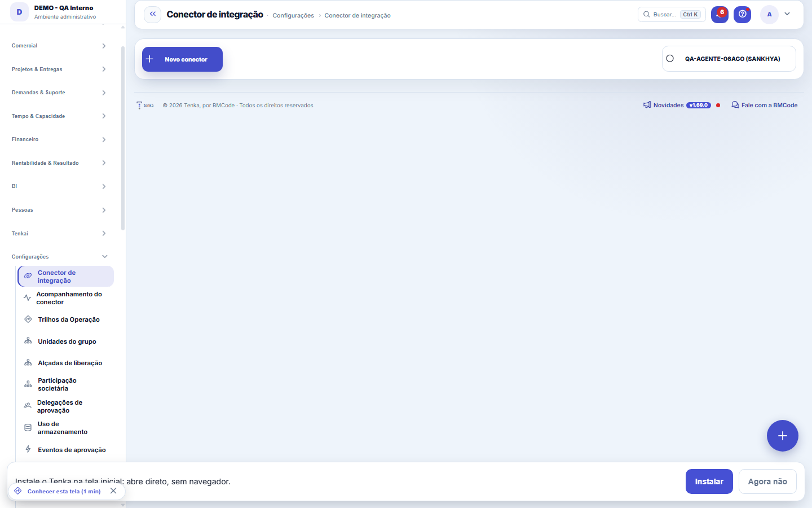Click Delegações de aprovação people icon
The image size is (812, 508).
(x=28, y=406)
